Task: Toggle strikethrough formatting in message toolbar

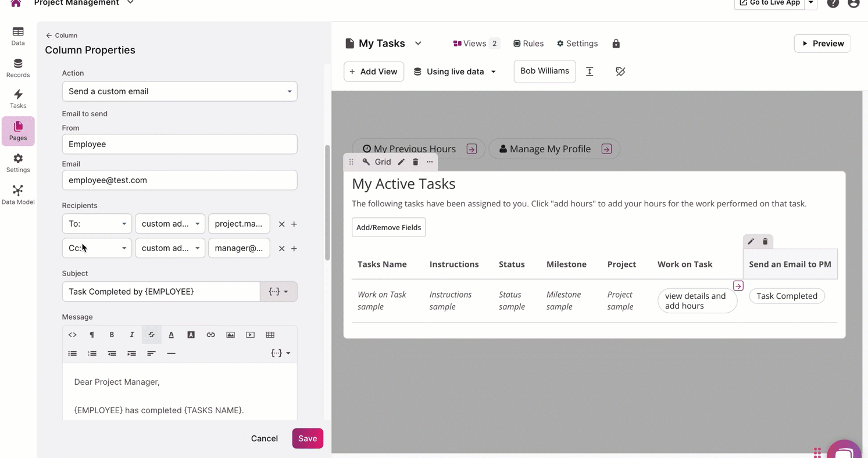Action: [151, 335]
